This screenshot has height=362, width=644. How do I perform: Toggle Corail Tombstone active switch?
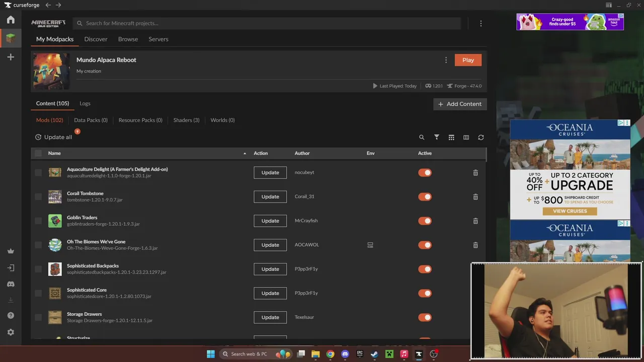pyautogui.click(x=425, y=197)
